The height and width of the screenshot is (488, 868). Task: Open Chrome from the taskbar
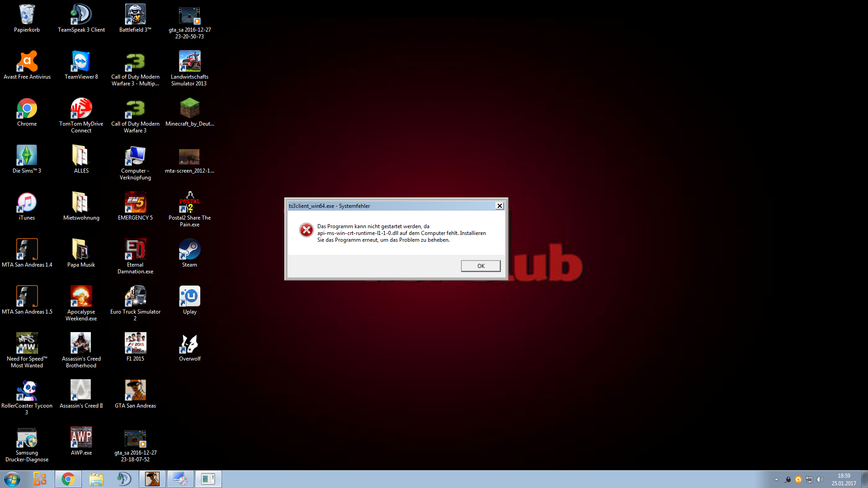pyautogui.click(x=68, y=479)
